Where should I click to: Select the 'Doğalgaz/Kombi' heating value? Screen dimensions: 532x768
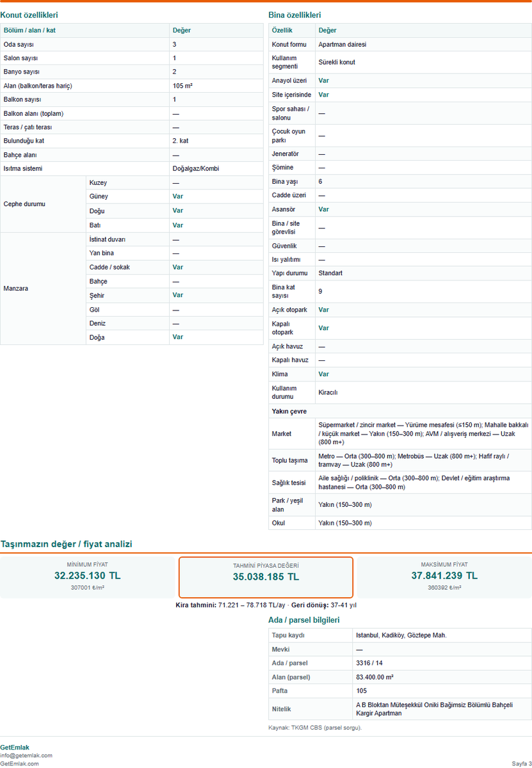[x=195, y=169]
